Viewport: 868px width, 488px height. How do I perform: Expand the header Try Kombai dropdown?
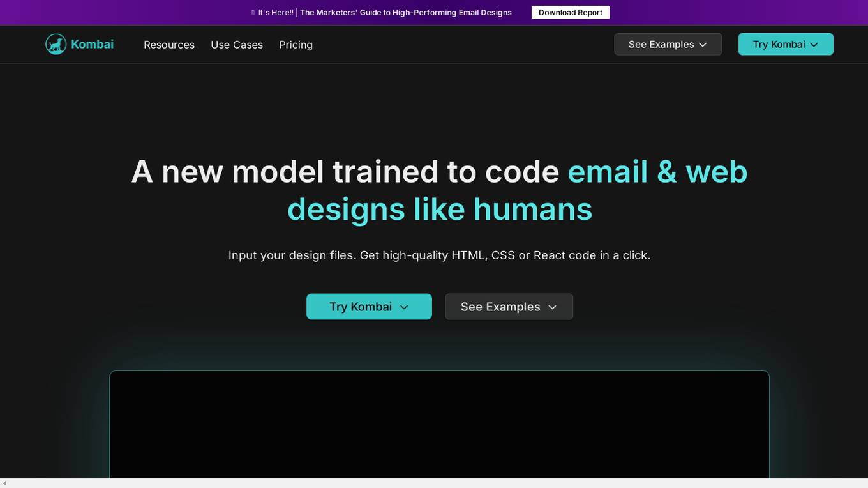[x=786, y=44]
